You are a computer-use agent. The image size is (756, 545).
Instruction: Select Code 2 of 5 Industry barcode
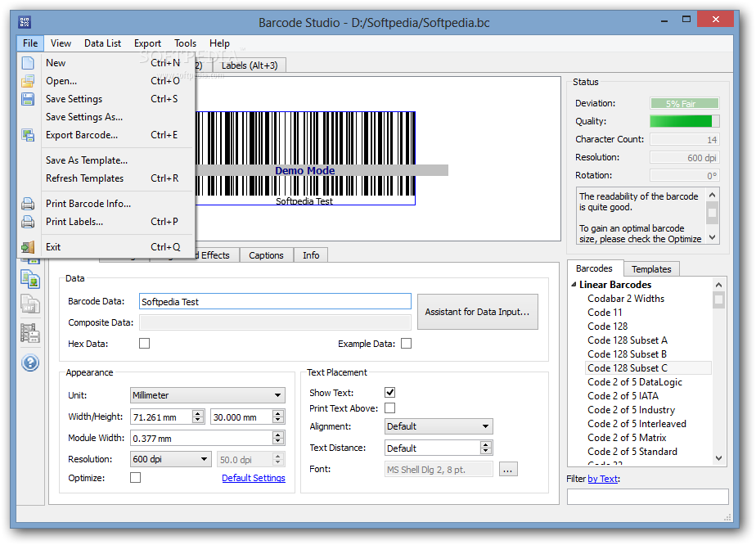(631, 410)
